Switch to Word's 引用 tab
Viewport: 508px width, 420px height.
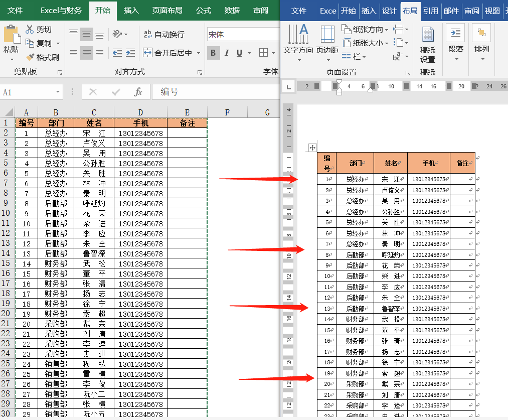431,11
